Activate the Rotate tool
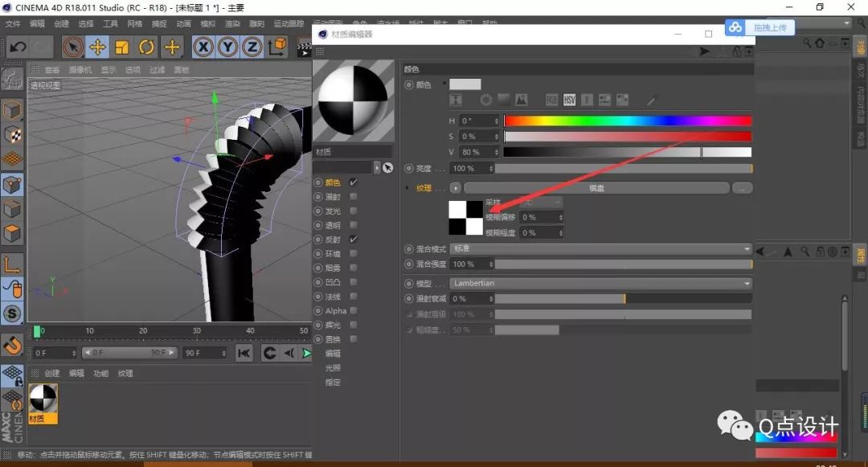The image size is (868, 467). [146, 48]
